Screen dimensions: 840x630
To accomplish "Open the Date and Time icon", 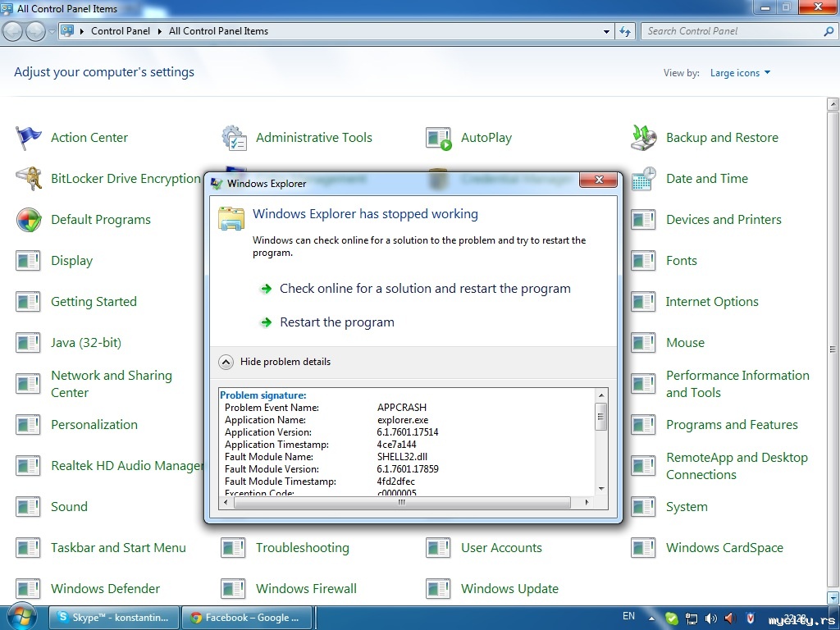I will tap(644, 179).
